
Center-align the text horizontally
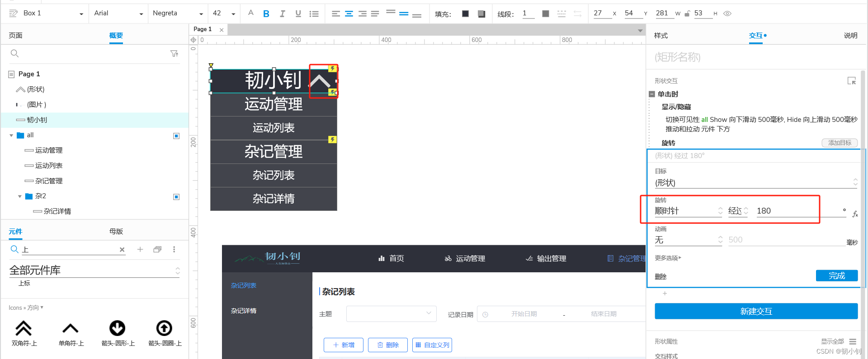pos(349,14)
